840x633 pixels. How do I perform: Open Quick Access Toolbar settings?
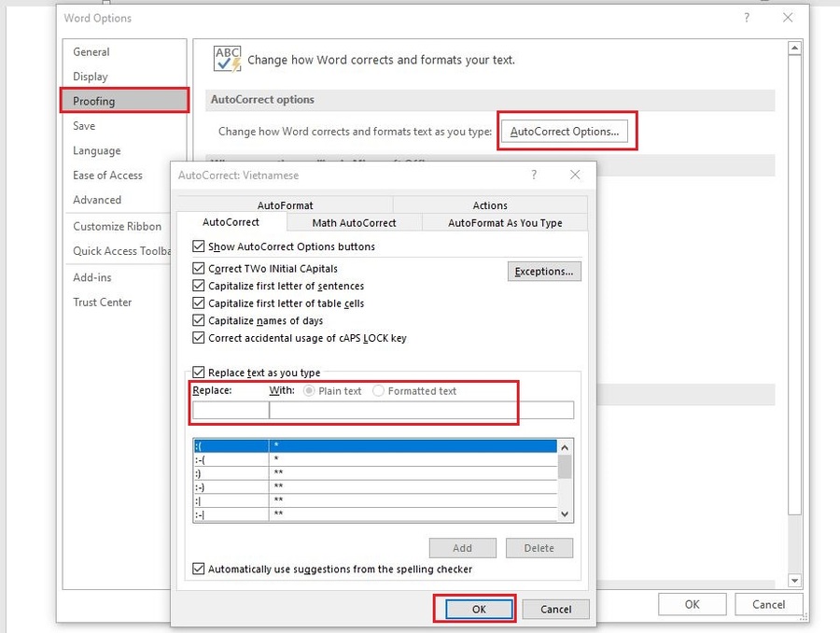coord(118,251)
